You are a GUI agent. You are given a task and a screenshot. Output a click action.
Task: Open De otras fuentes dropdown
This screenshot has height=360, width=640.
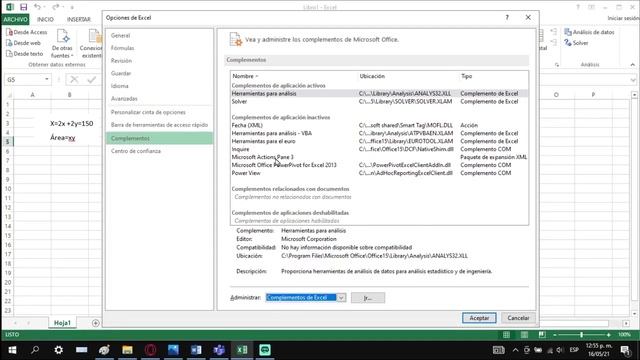click(62, 44)
